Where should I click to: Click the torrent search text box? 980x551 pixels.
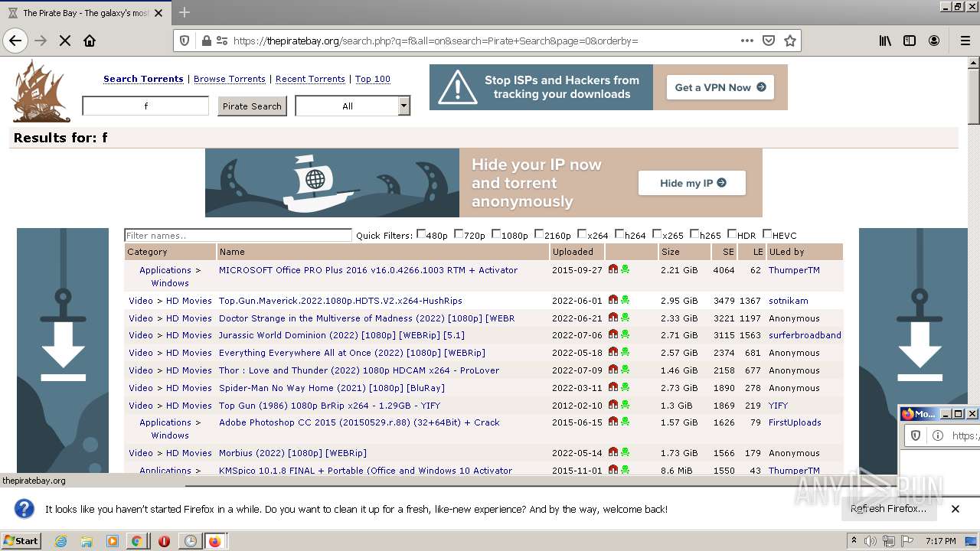(x=145, y=106)
